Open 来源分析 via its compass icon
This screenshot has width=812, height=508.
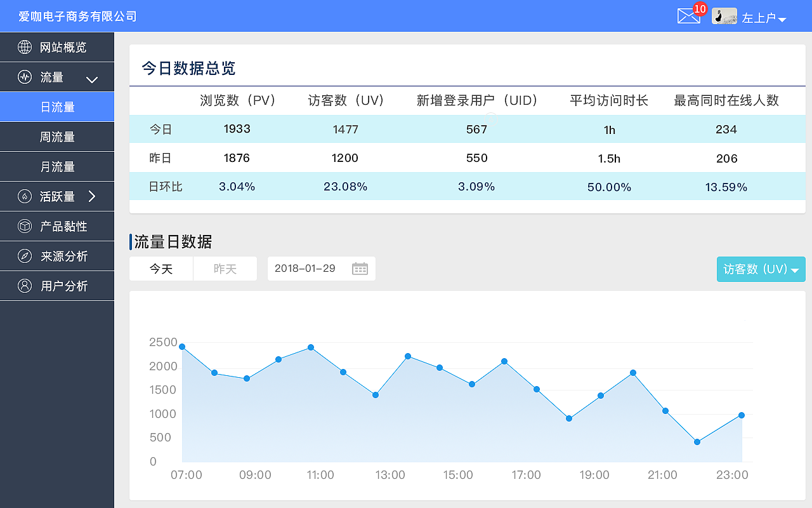[23, 256]
